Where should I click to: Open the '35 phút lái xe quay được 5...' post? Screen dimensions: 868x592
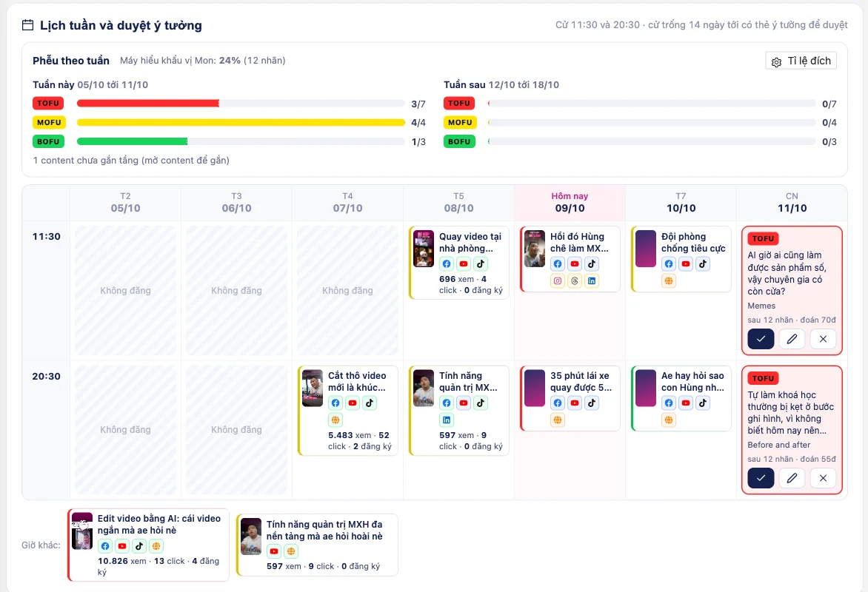coord(570,398)
